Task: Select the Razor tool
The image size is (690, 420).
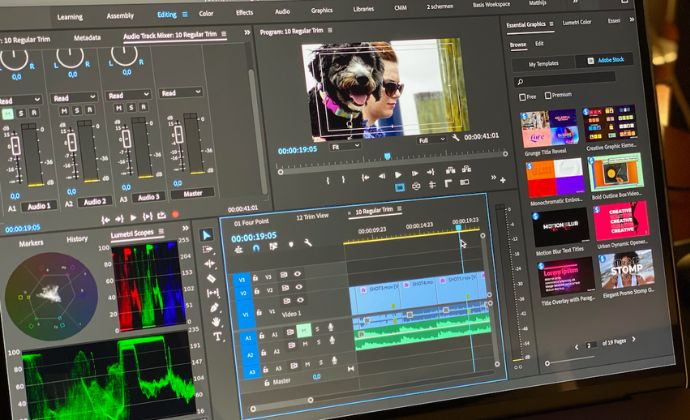Action: [x=211, y=278]
